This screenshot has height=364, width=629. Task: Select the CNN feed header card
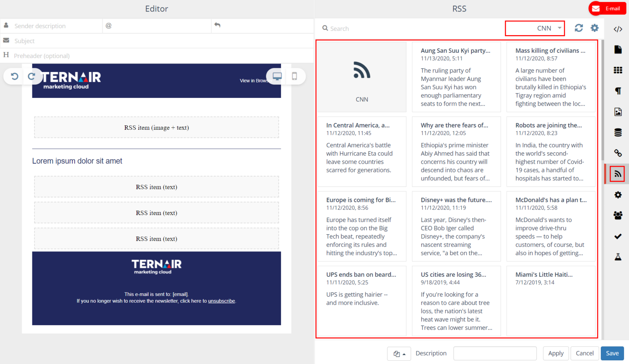click(x=362, y=77)
